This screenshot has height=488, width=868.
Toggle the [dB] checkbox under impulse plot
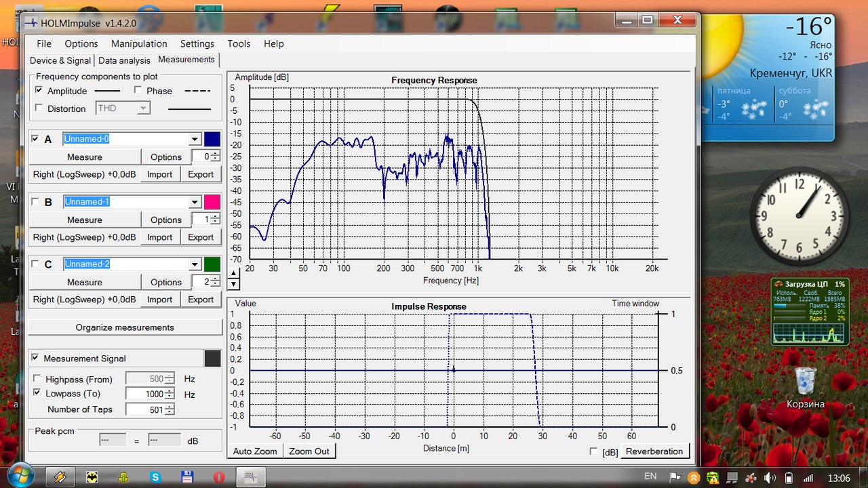coord(594,451)
